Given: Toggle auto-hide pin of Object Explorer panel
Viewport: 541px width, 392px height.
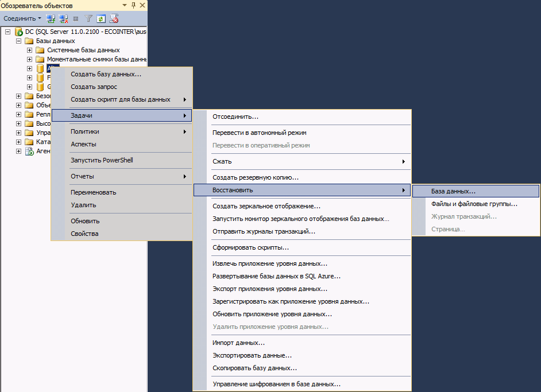Looking at the screenshot, I should coord(133,6).
